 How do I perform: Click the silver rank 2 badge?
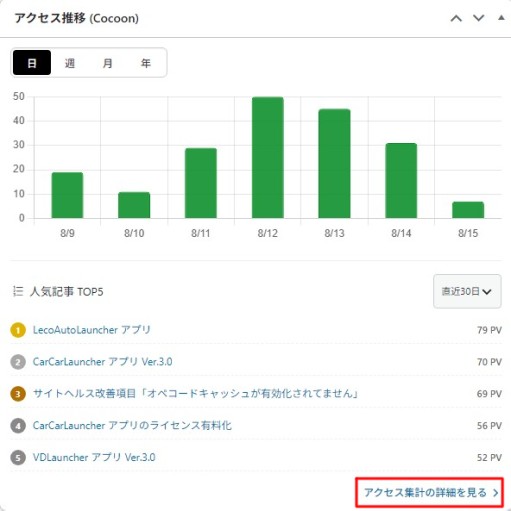[18, 362]
